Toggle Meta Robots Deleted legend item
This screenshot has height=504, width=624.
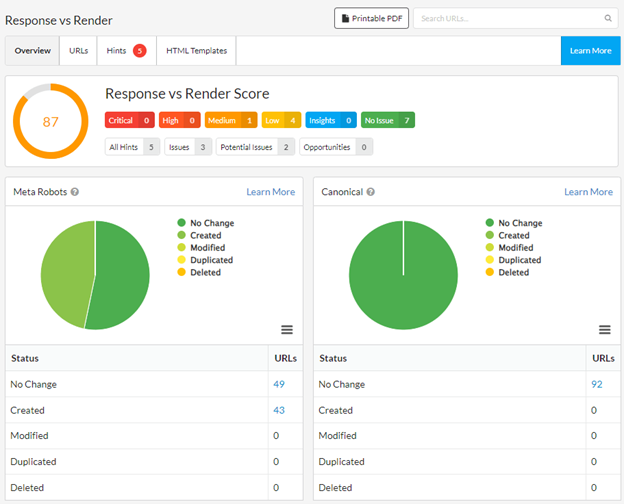coord(199,272)
